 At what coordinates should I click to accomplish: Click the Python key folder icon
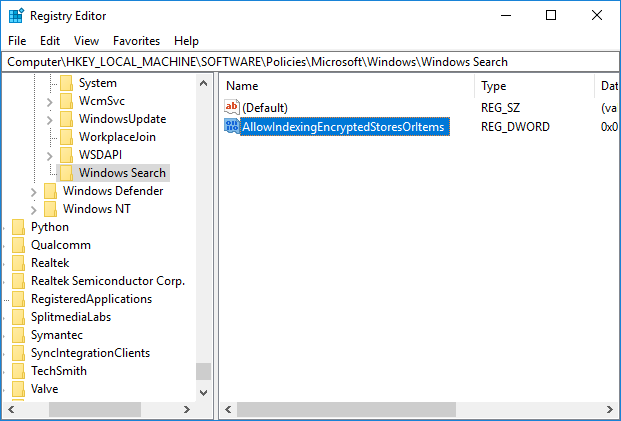(19, 227)
